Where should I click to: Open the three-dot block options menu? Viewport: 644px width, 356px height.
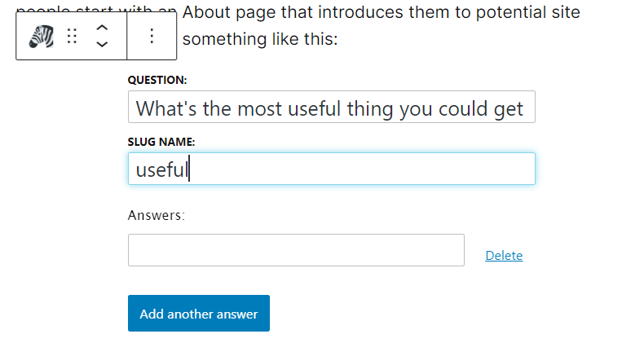click(x=152, y=37)
